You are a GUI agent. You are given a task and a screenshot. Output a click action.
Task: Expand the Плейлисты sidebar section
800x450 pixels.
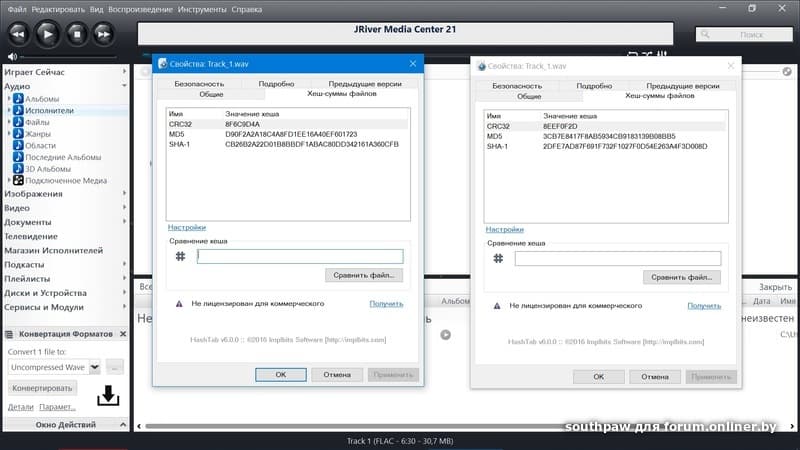pos(124,279)
